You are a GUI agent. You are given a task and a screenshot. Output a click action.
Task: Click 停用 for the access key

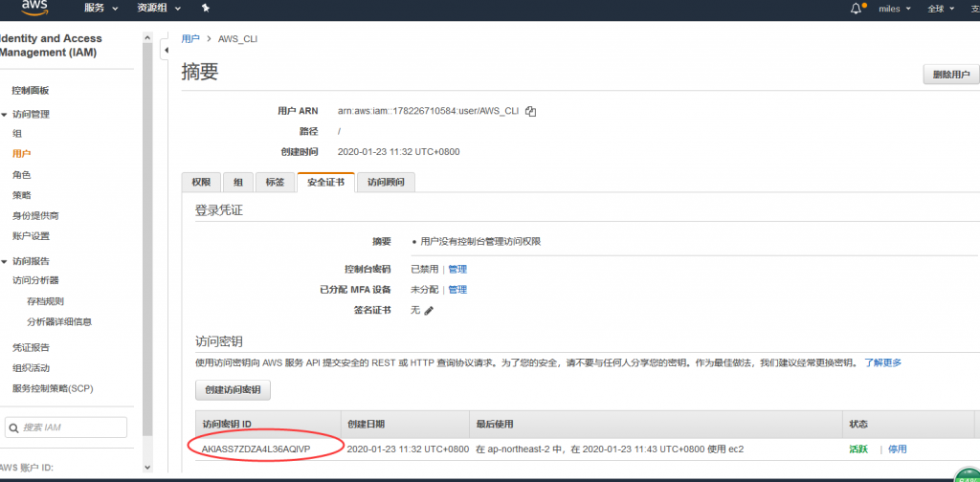[x=898, y=449]
